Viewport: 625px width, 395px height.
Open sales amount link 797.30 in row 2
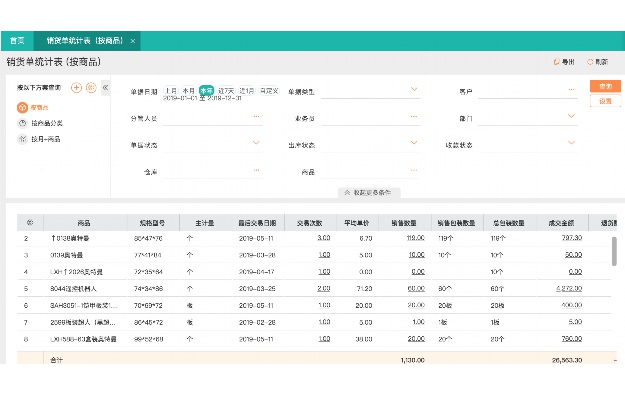click(572, 238)
